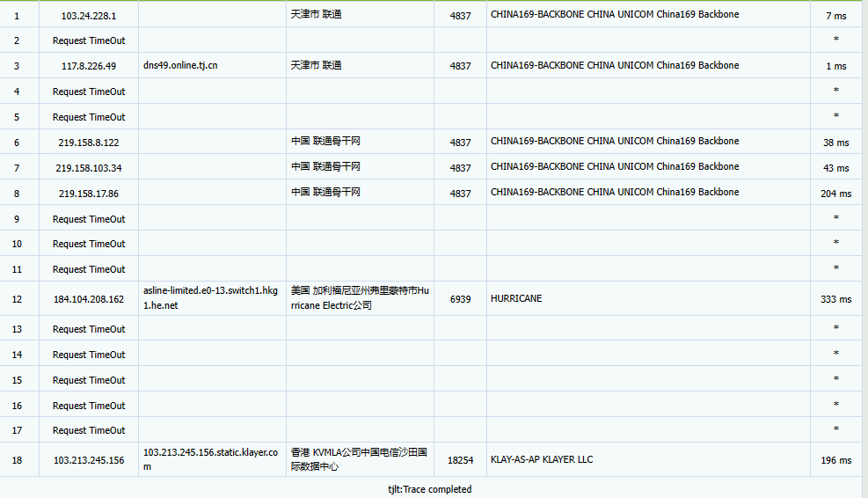Viewport: 868px width, 498px height.
Task: Click hostname dns49.online.tj.cn
Action: (180, 65)
